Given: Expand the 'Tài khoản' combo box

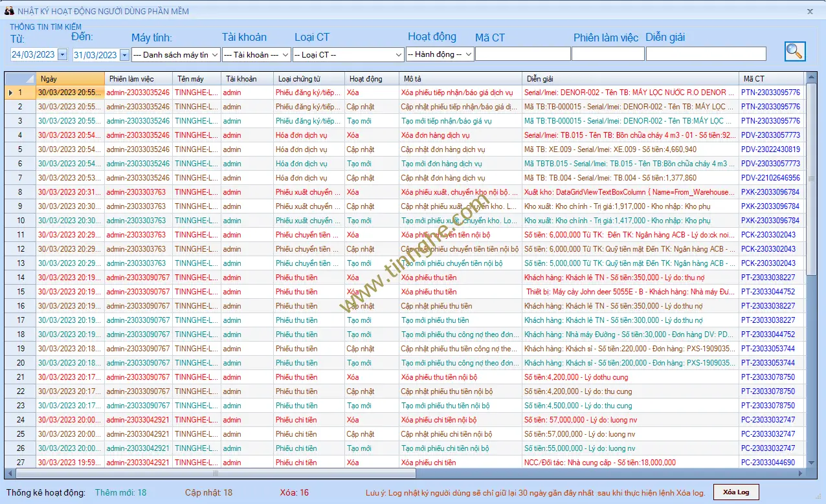Looking at the screenshot, I should 286,55.
